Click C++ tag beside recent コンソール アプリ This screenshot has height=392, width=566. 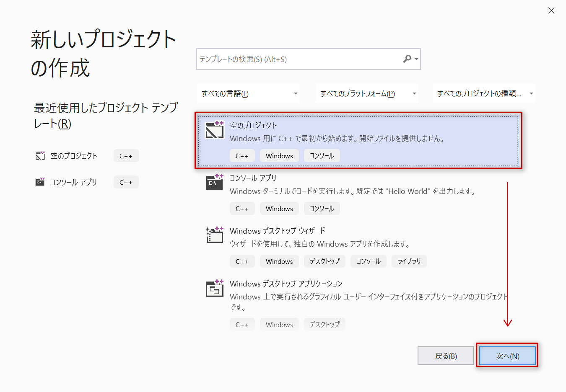pyautogui.click(x=126, y=182)
